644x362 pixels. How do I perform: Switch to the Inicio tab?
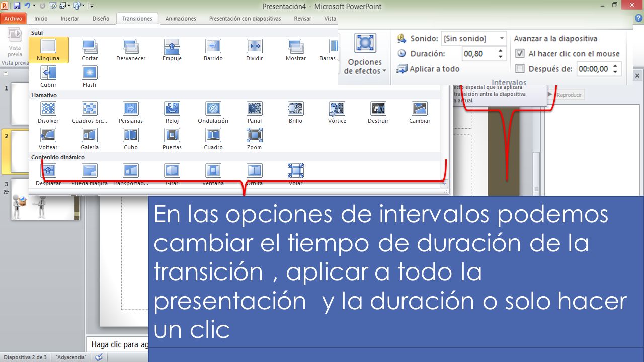tap(41, 19)
